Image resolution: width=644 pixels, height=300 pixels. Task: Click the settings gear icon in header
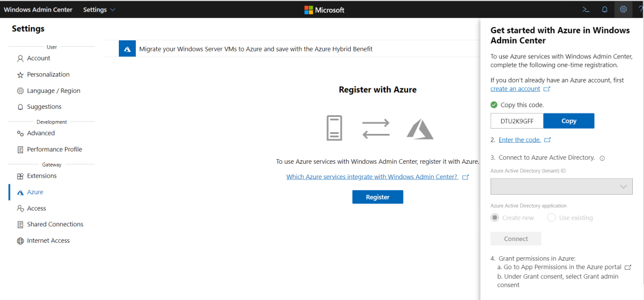(624, 9)
